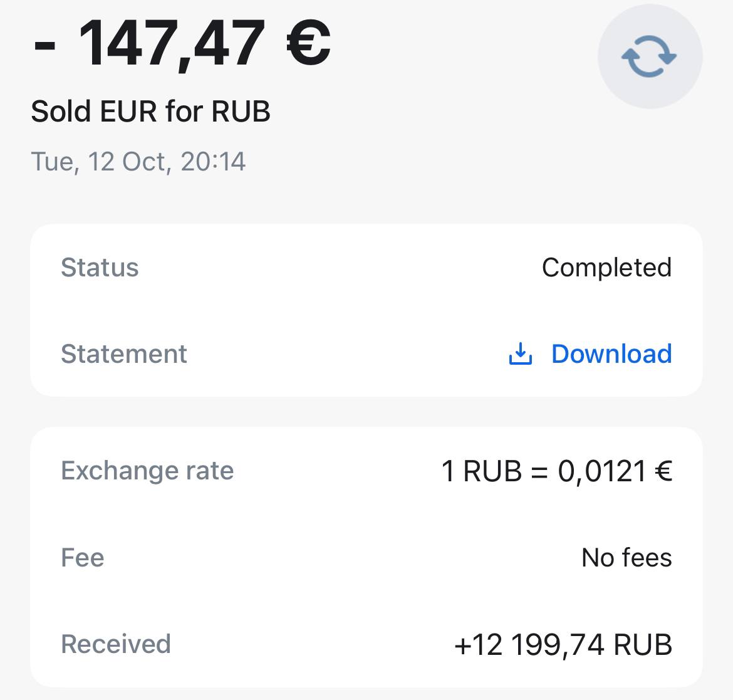Click the received amount +12 199,74 RUB
This screenshot has height=700, width=733.
[563, 644]
